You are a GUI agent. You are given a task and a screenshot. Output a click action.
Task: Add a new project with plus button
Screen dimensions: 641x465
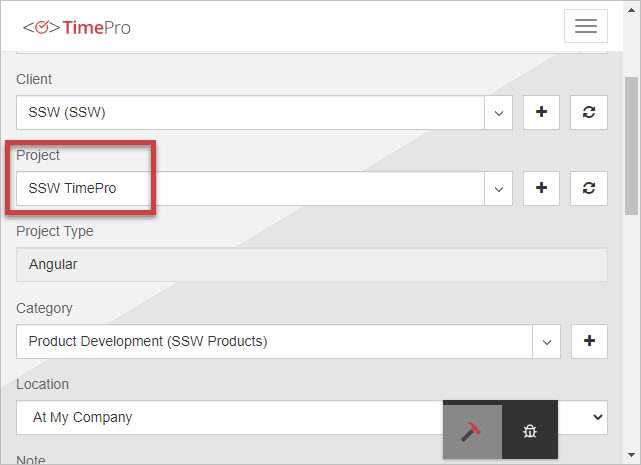click(x=541, y=188)
